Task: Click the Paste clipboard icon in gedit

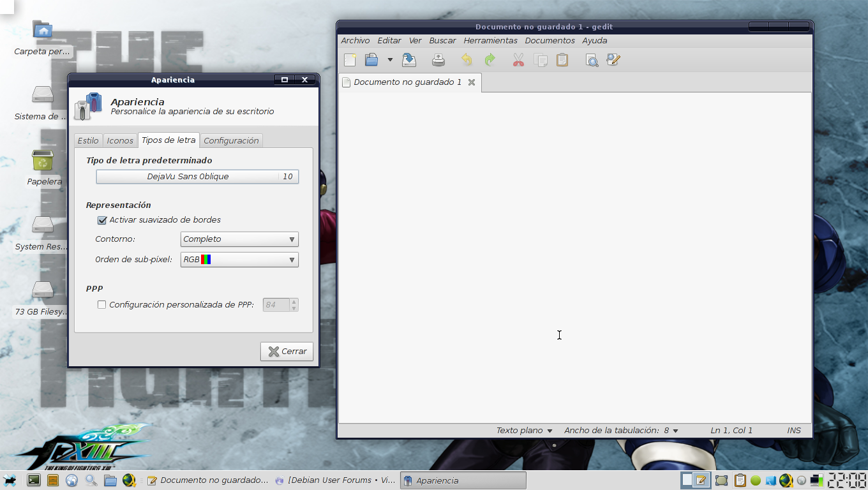Action: point(562,60)
